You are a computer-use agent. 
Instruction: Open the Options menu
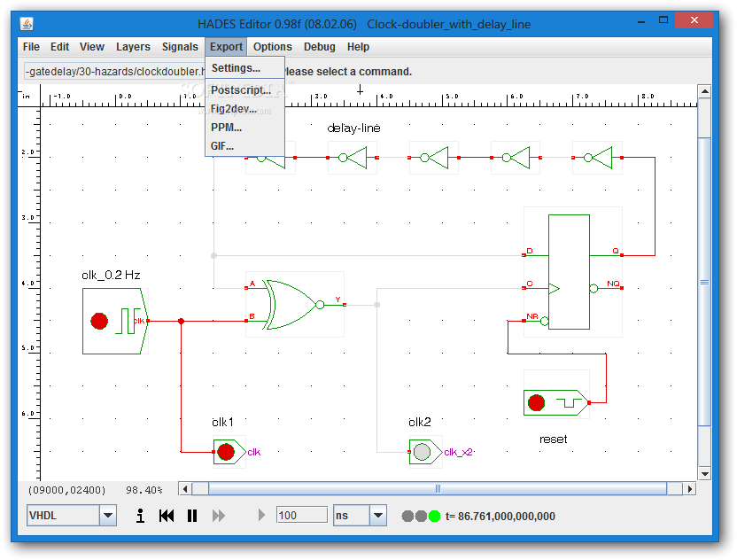click(x=273, y=47)
